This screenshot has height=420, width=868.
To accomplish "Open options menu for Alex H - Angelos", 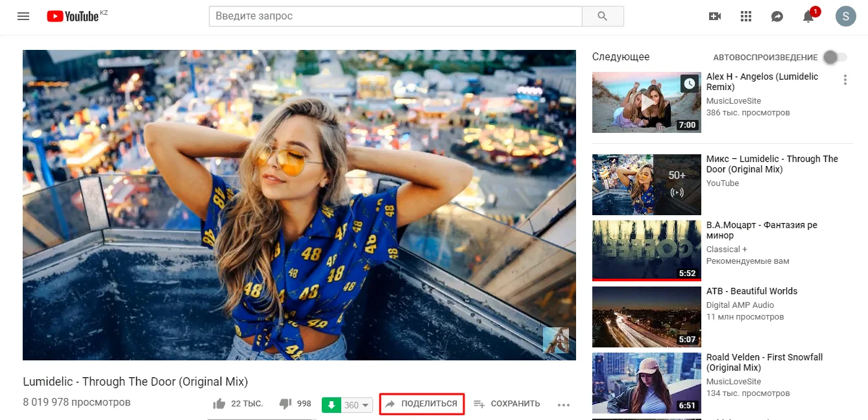I will 845,80.
